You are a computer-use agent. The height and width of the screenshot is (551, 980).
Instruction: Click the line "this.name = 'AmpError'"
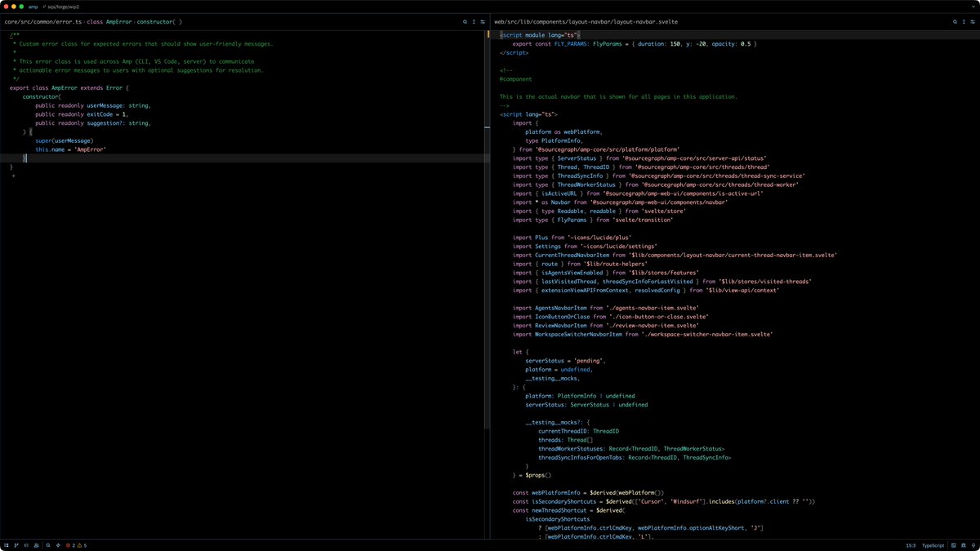[x=70, y=149]
